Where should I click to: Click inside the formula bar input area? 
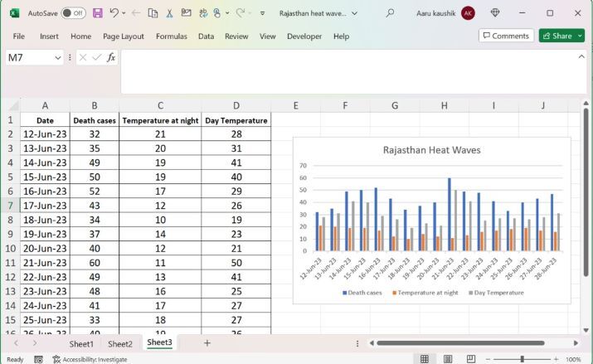click(348, 71)
